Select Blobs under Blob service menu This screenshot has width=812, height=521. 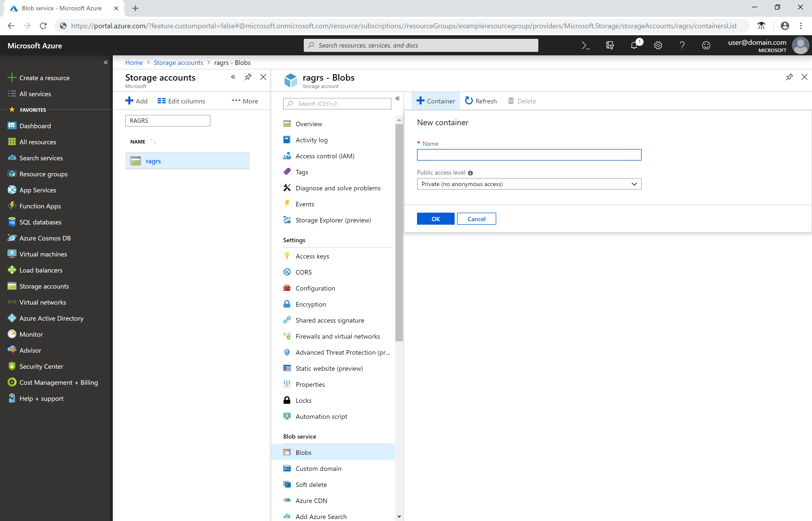303,452
